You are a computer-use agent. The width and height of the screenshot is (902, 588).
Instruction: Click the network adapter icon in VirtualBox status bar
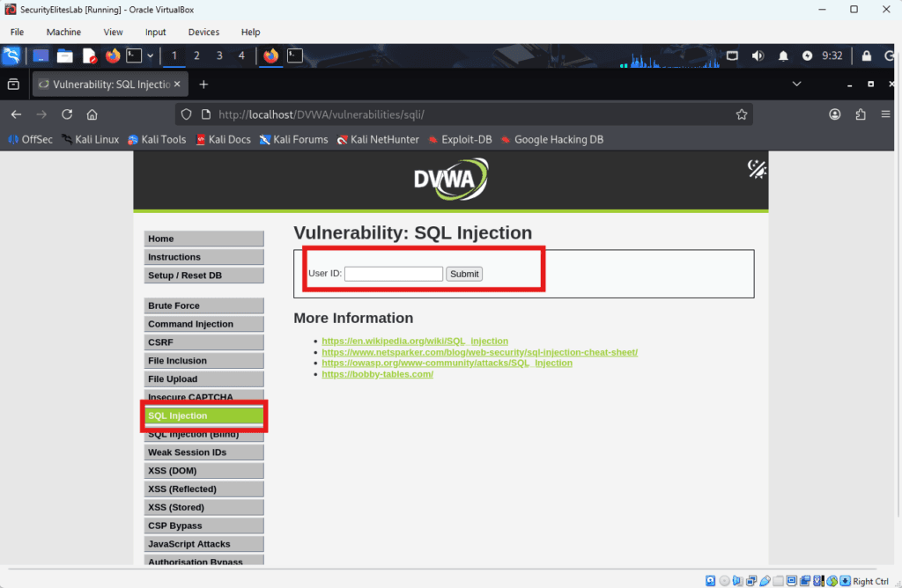(752, 581)
